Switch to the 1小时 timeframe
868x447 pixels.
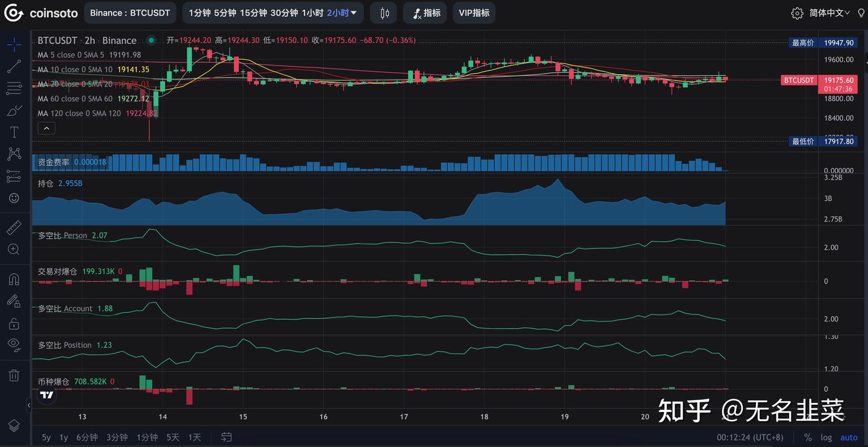pyautogui.click(x=312, y=13)
